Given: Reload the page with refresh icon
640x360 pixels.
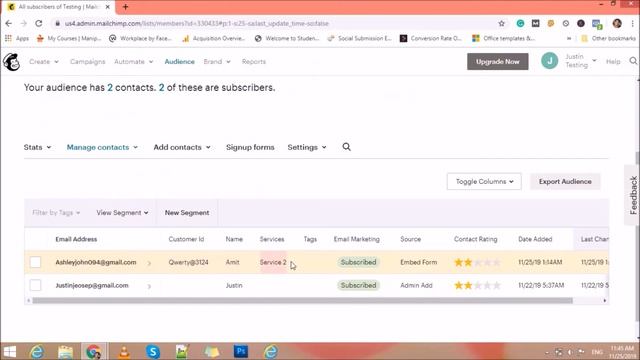Looking at the screenshot, I should tap(39, 24).
